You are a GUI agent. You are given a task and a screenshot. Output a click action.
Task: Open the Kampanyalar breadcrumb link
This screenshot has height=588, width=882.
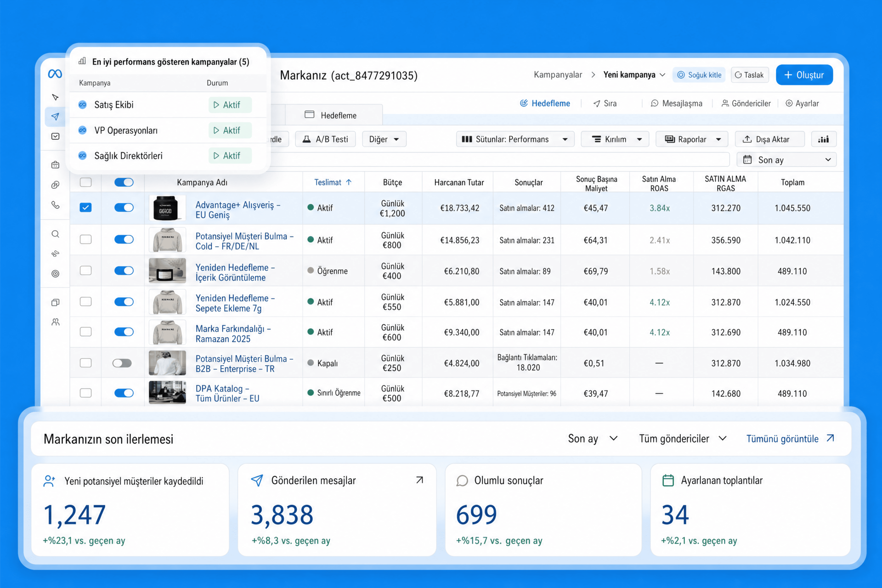pos(558,75)
